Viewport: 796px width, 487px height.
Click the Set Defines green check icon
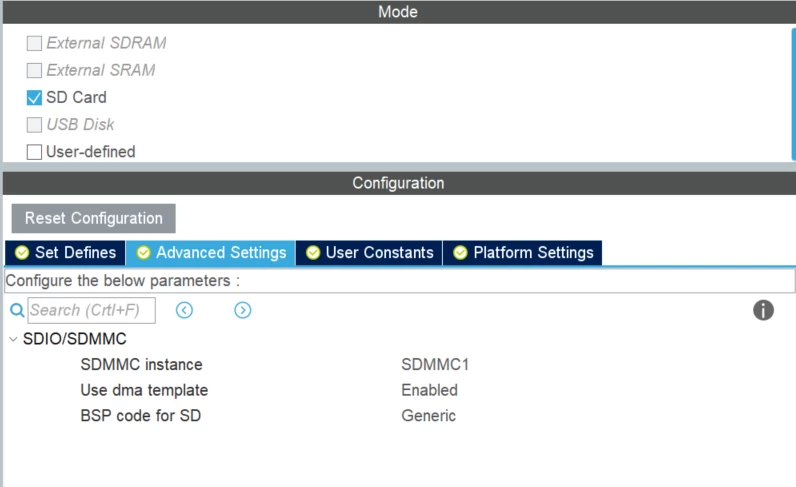(x=22, y=252)
